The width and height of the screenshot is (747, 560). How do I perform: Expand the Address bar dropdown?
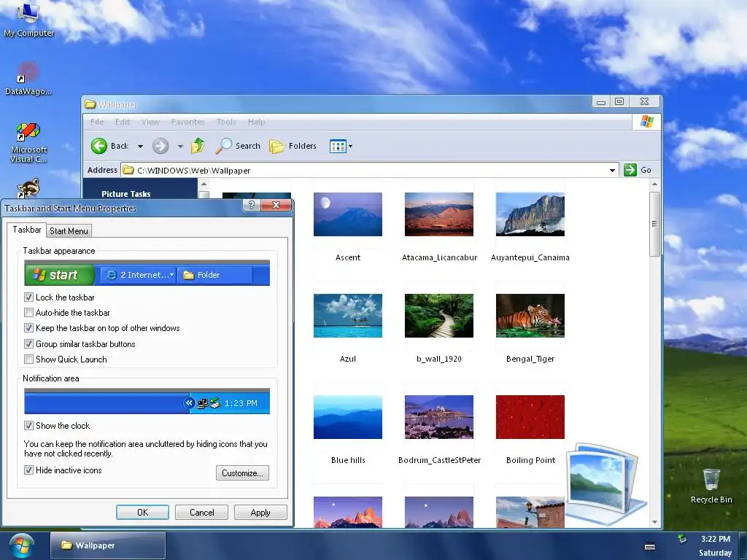coord(612,170)
